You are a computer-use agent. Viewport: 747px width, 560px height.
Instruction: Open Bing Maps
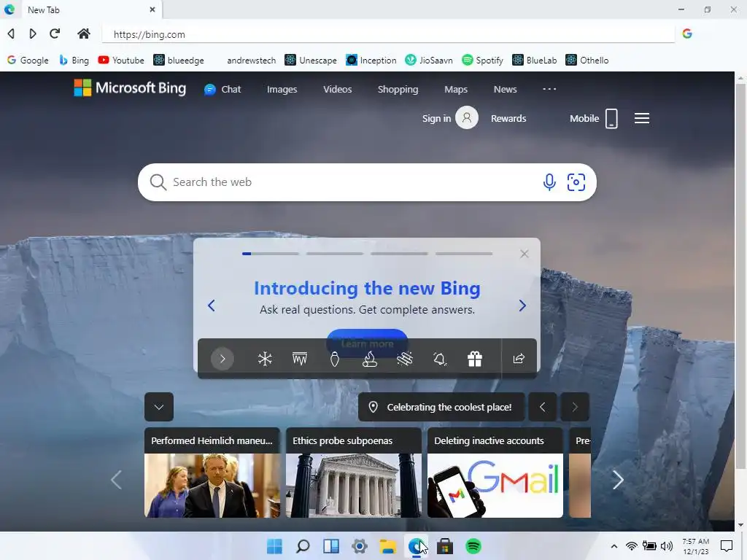point(456,90)
